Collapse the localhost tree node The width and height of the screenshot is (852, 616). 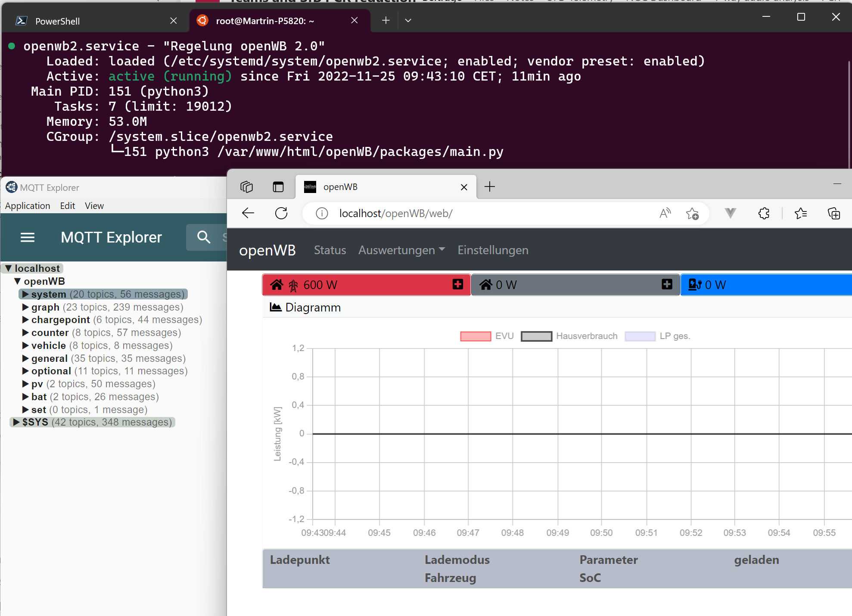click(8, 268)
